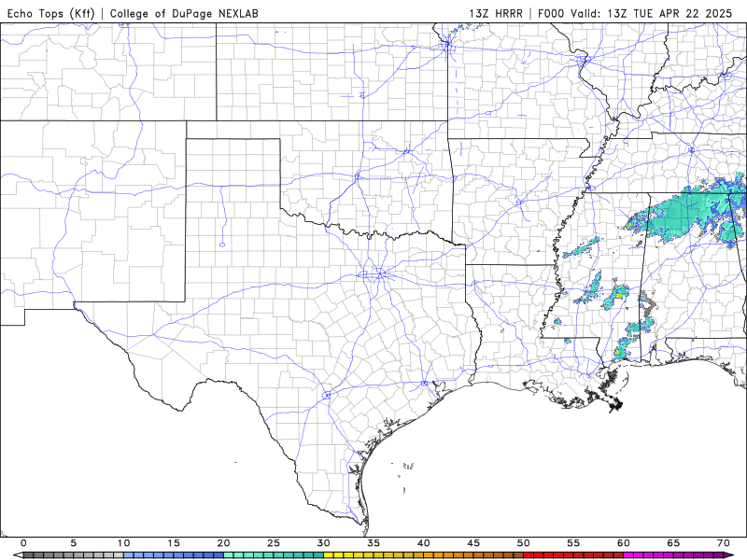Image resolution: width=747 pixels, height=560 pixels.
Task: Pick the magenta 60 Kft colorbar segment
Action: coord(628,555)
